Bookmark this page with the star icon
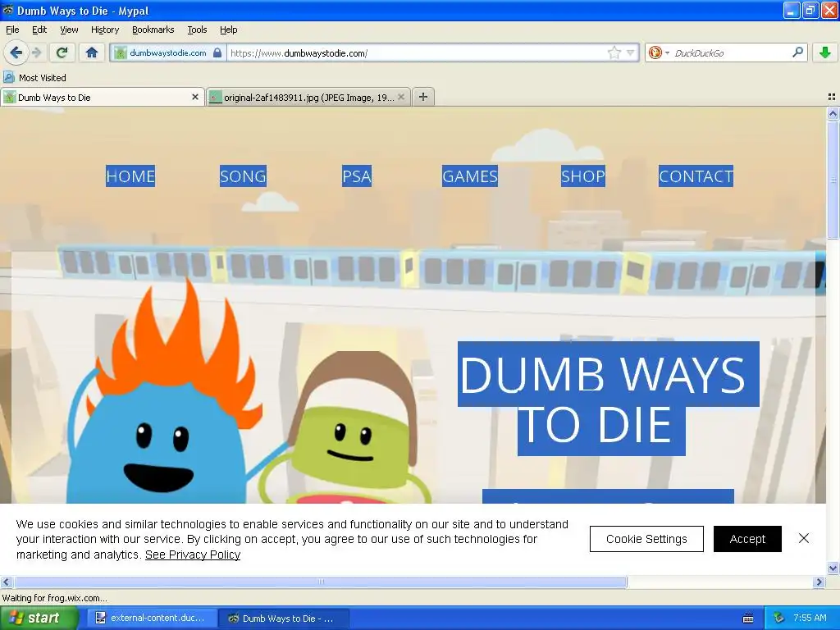Screen dimensions: 840x630 point(614,52)
